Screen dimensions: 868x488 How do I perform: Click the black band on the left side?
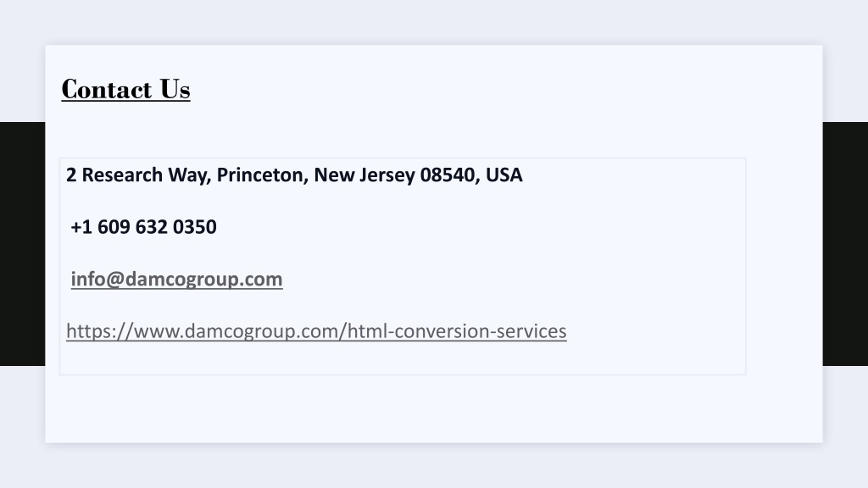click(22, 243)
